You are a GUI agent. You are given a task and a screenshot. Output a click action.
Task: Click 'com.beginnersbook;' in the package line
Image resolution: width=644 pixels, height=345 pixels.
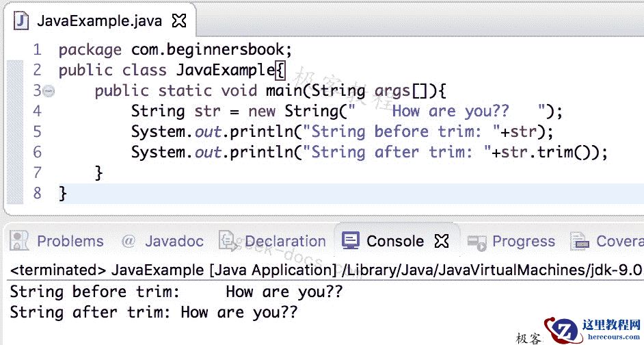click(x=211, y=50)
